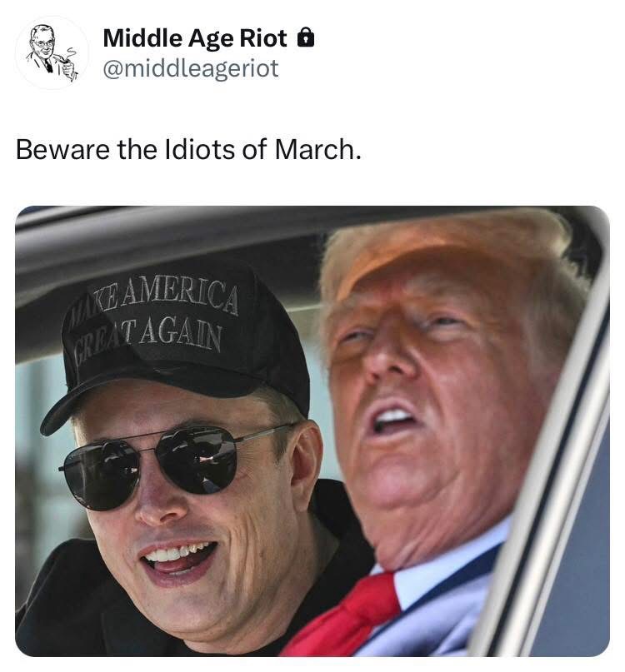
Task: Click the word "Riot" in the display name
Action: (263, 38)
